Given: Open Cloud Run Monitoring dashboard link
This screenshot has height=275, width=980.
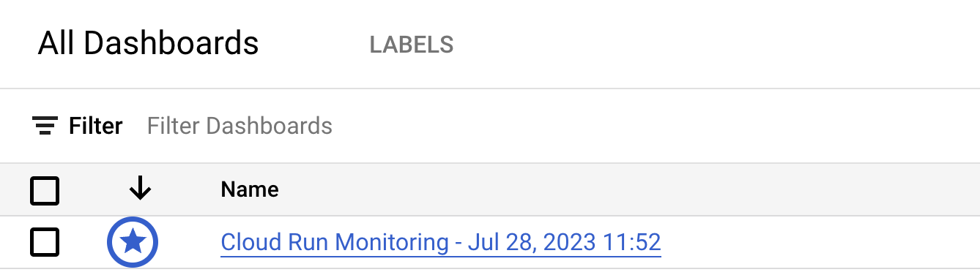Looking at the screenshot, I should point(441,242).
